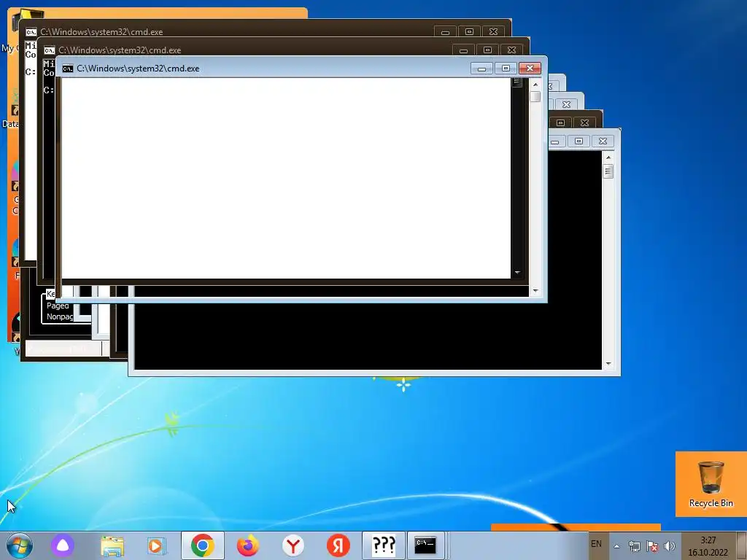Click system icon of second cmd.exe window
This screenshot has width=747, height=560.
50,50
